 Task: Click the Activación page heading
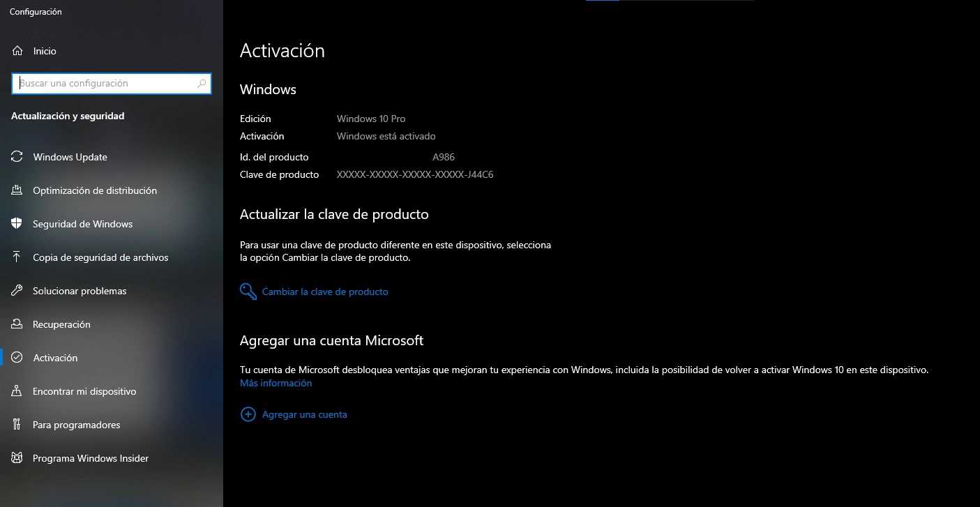tap(282, 51)
